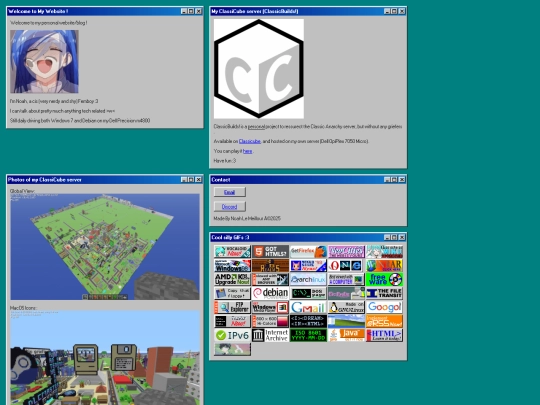Minimize the Photos of my ClassiCube server window
540x405 pixels.
coord(184,179)
